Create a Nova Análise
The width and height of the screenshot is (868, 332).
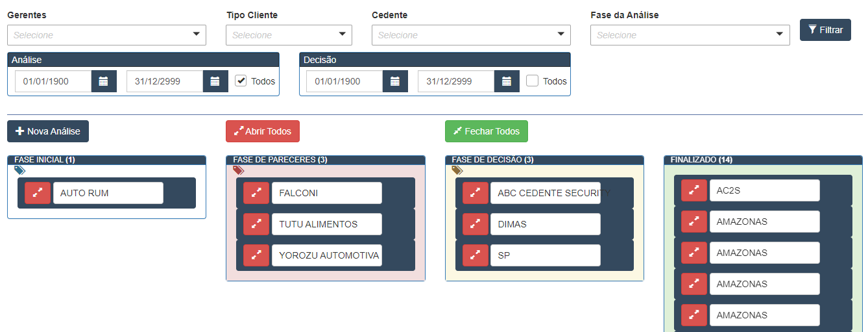tap(48, 131)
